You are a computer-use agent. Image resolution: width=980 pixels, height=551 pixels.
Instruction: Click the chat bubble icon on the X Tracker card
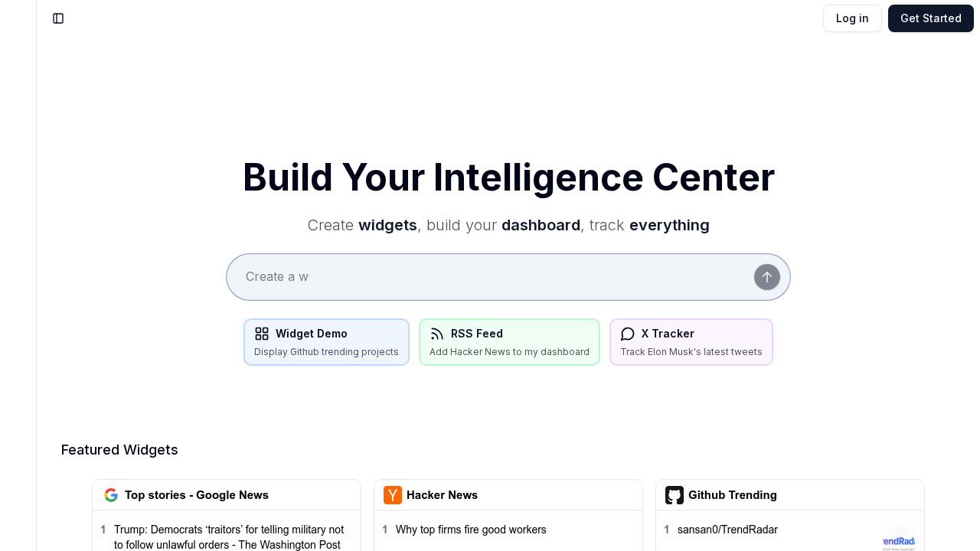pos(627,334)
